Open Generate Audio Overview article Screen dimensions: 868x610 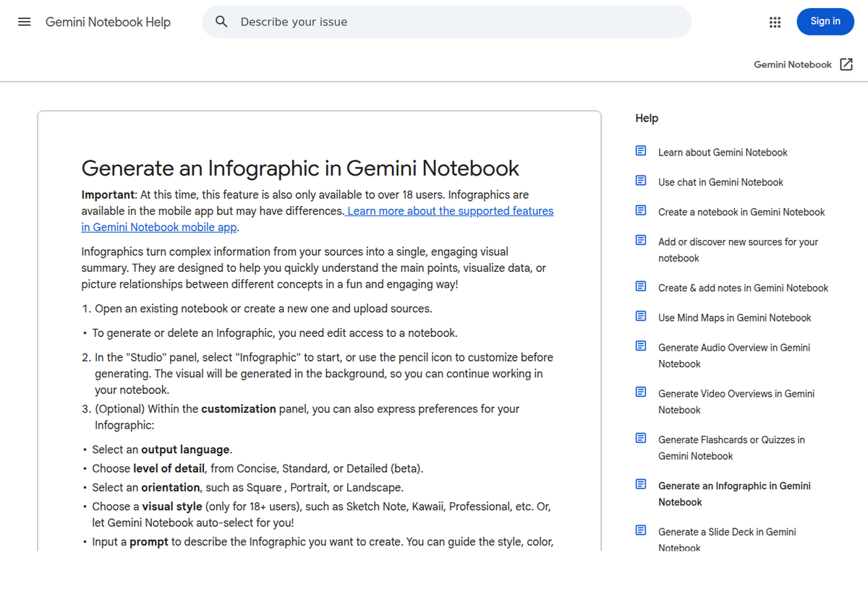734,356
